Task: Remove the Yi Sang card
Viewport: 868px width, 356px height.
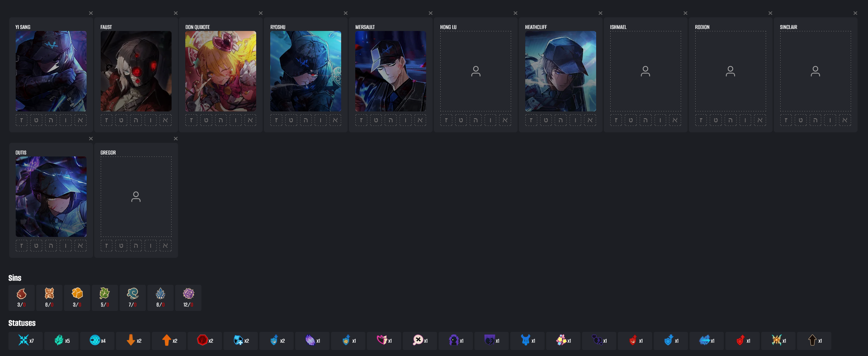Action: pyautogui.click(x=91, y=13)
